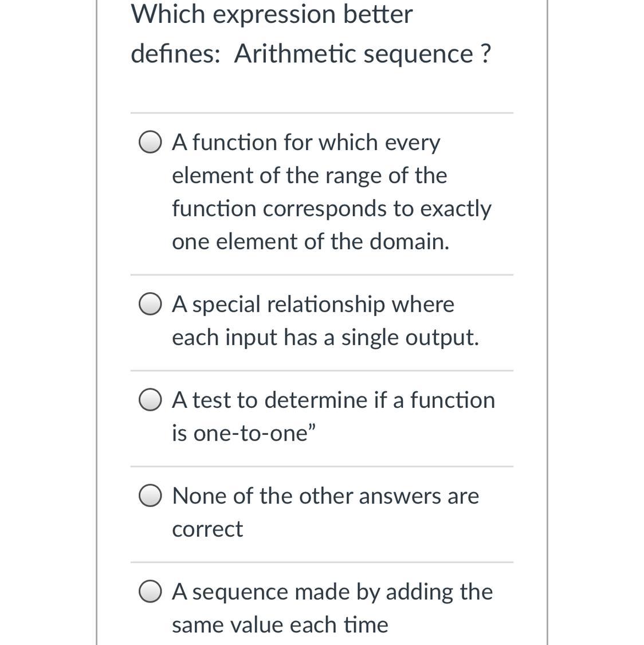Click the label 'A sequence made by adding the'

(x=332, y=592)
